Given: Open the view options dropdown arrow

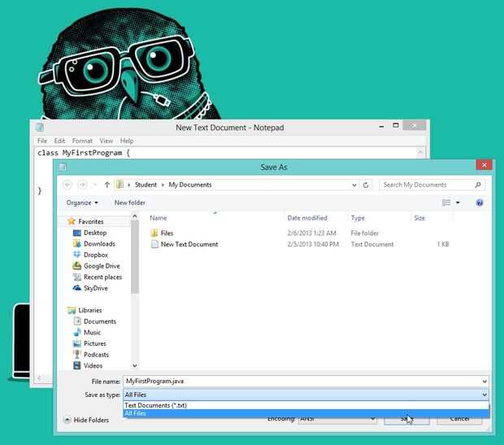Looking at the screenshot, I should pyautogui.click(x=458, y=203).
